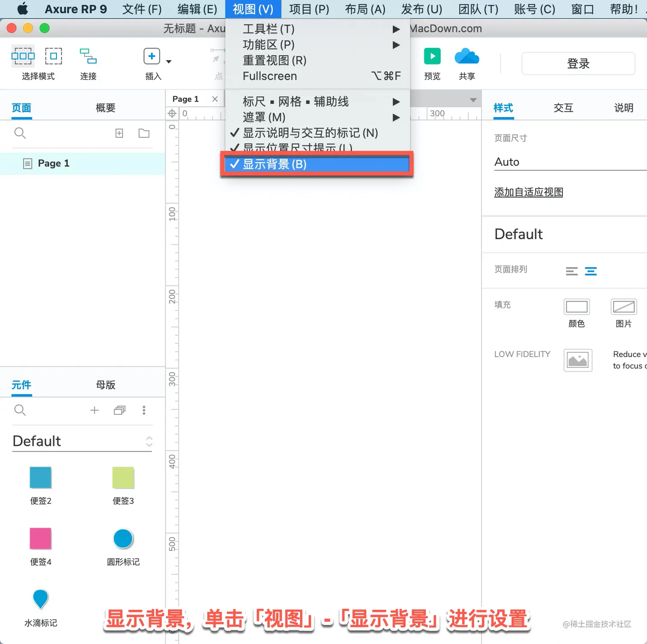Select Page 1 in the page tree

(83, 163)
